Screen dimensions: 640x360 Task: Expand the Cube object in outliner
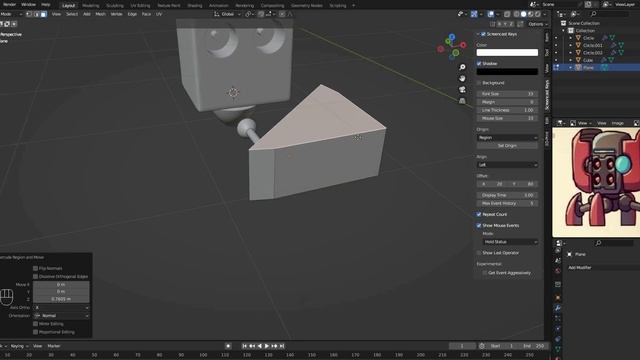tap(571, 60)
